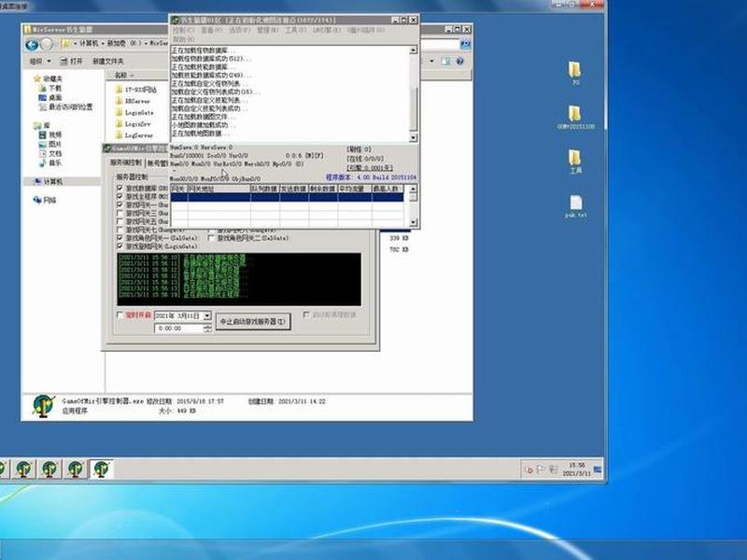This screenshot has height=560, width=747.
Task: Open the 管理 menu
Action: pyautogui.click(x=267, y=30)
